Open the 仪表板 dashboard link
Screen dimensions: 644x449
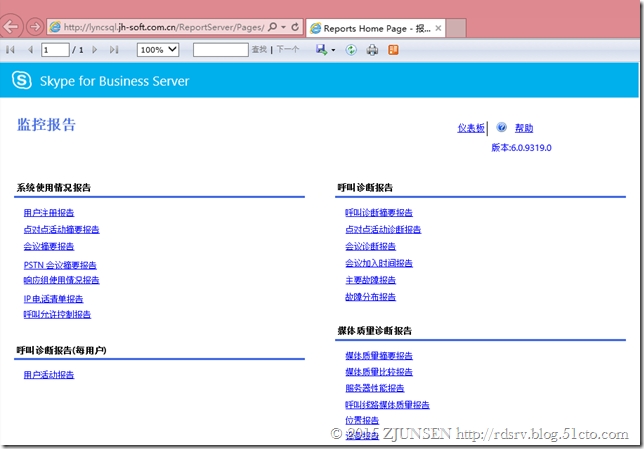pos(471,128)
